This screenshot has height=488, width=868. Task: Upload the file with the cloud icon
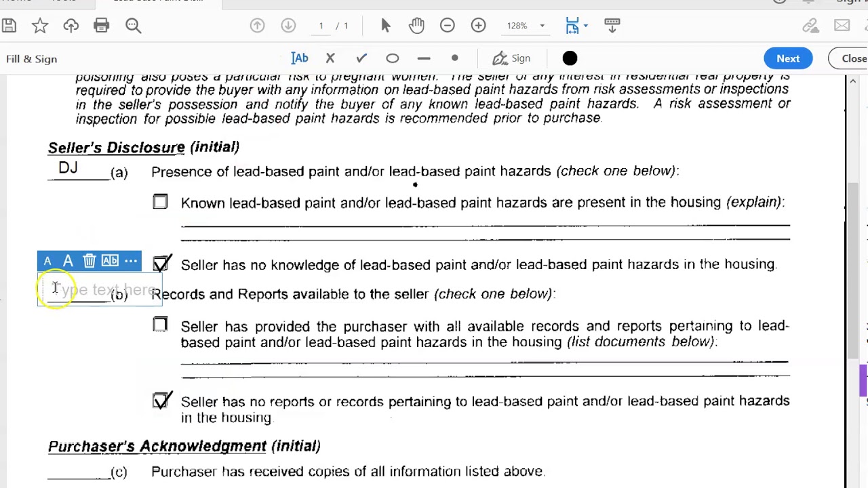(x=71, y=26)
